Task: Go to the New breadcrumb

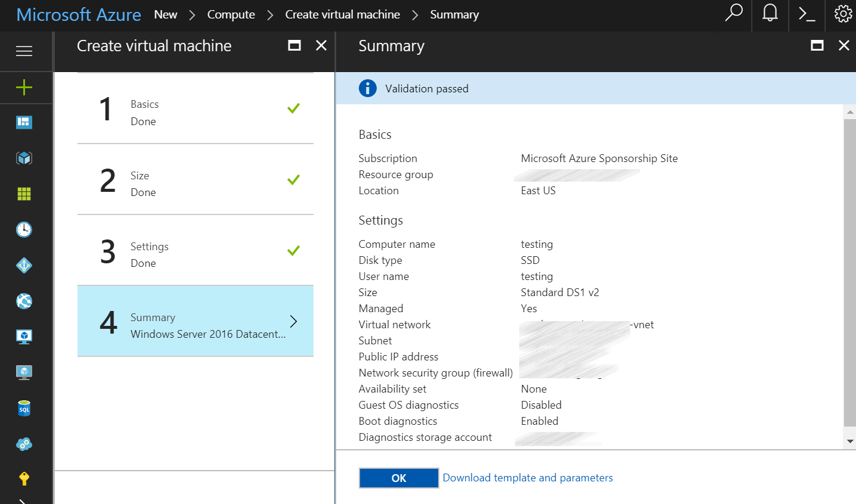Action: coord(166,14)
